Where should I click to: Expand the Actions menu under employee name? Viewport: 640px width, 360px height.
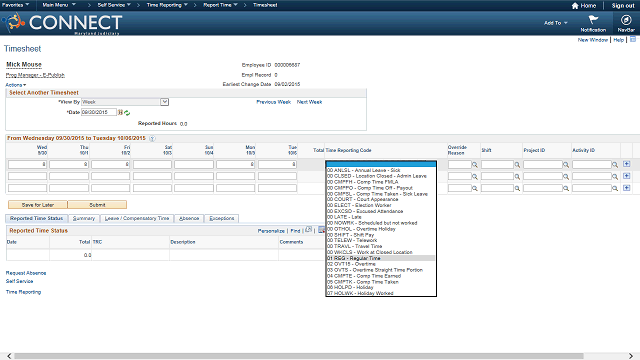point(16,85)
